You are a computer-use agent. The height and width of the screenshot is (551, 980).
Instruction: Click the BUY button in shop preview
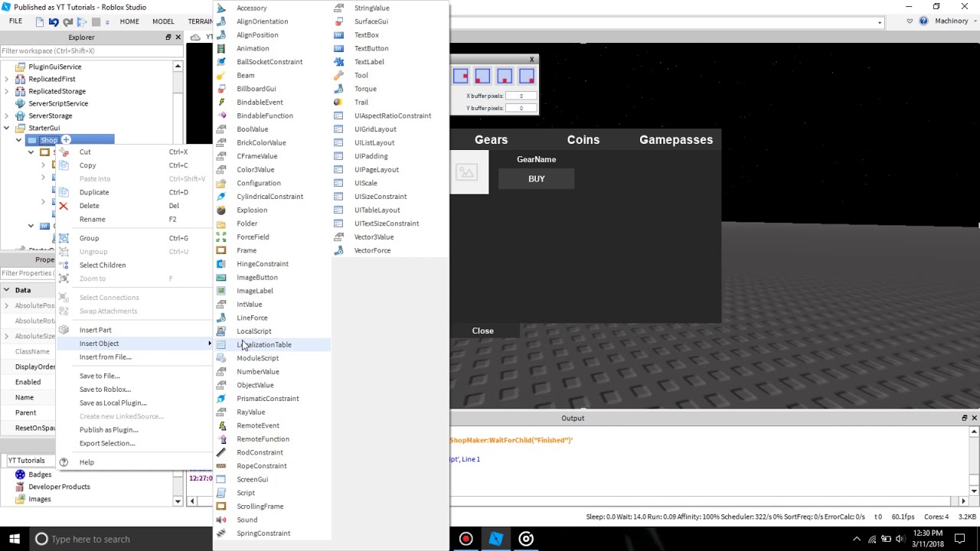point(536,179)
